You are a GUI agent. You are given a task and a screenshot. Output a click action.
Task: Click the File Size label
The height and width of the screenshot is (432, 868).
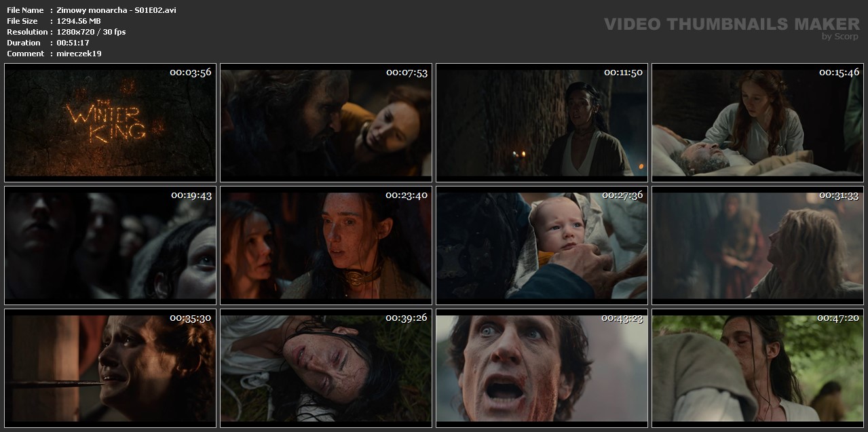point(22,21)
